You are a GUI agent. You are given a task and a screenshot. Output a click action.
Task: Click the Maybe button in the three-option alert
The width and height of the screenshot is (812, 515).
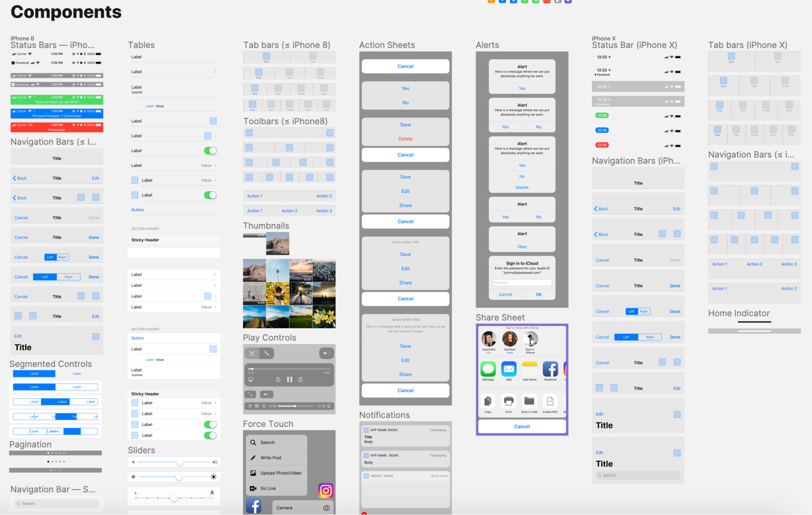[522, 187]
